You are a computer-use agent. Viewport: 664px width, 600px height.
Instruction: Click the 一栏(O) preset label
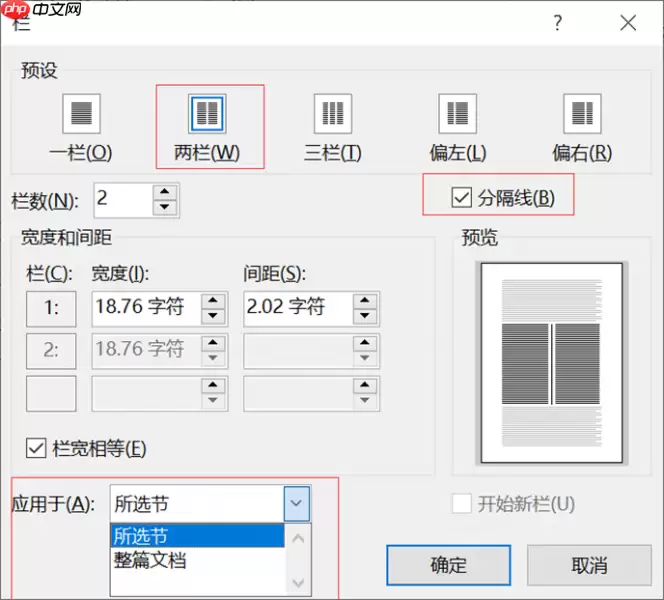pyautogui.click(x=81, y=152)
